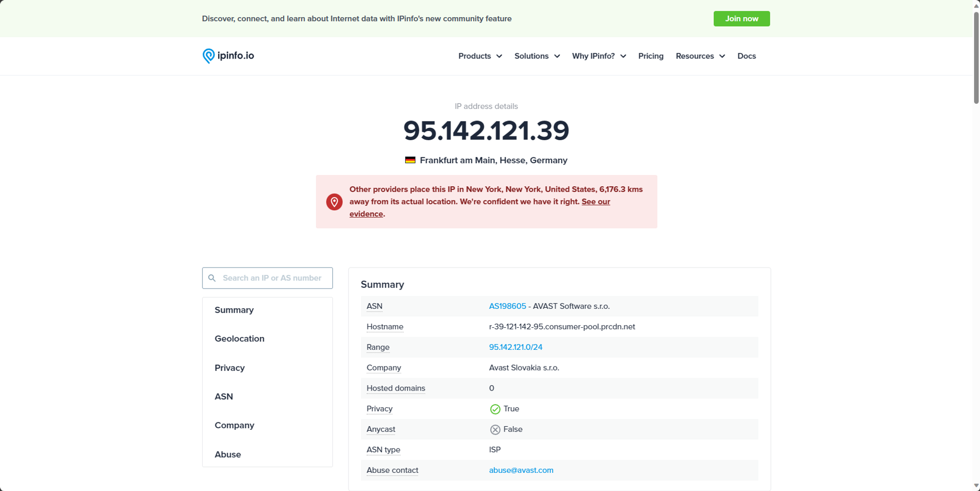Click the community feature banner text
Viewport: 980px width, 491px height.
(x=356, y=19)
